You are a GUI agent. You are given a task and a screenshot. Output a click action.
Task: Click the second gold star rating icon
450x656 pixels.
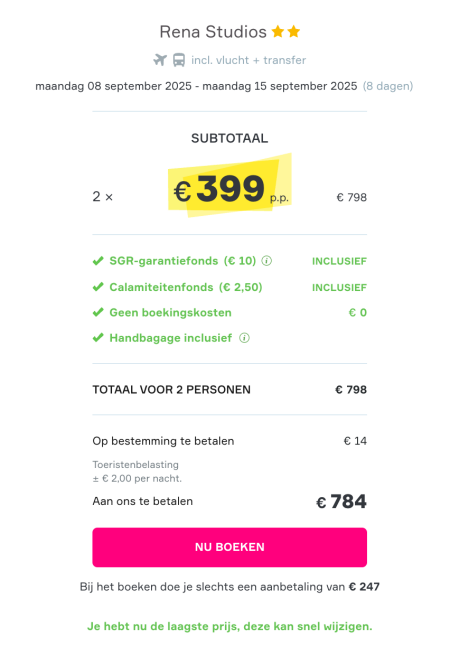[x=294, y=31]
